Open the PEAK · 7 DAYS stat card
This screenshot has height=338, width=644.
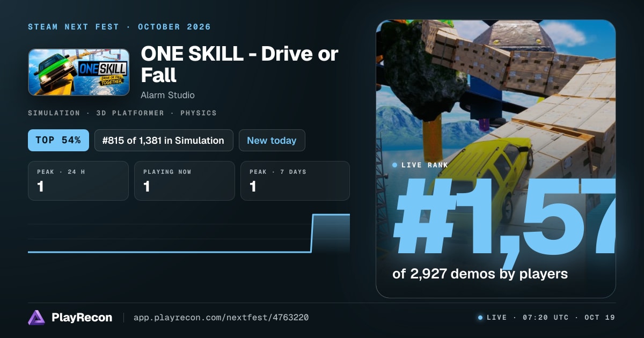pos(295,181)
